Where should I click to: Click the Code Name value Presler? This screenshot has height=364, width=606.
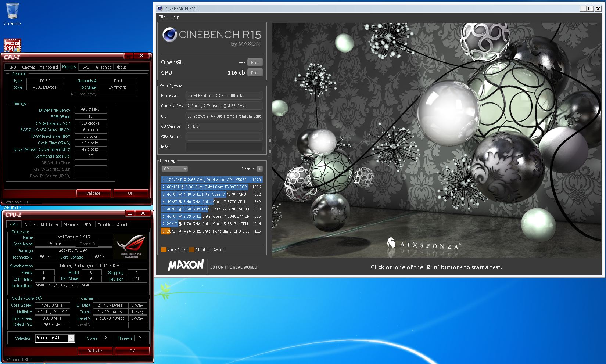click(x=55, y=244)
